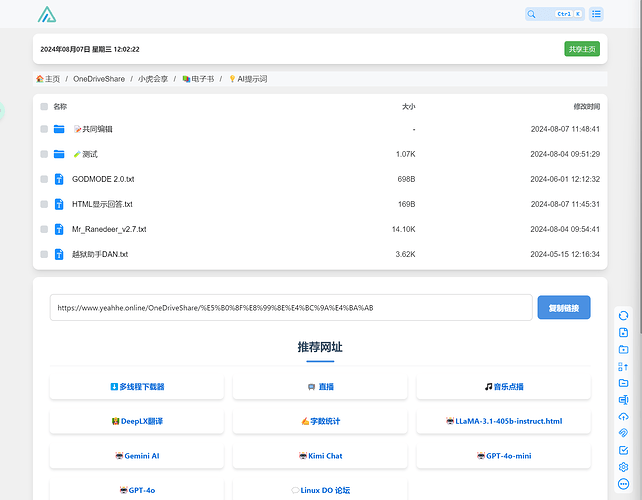Click the folder icon of 共同编辑

point(59,129)
